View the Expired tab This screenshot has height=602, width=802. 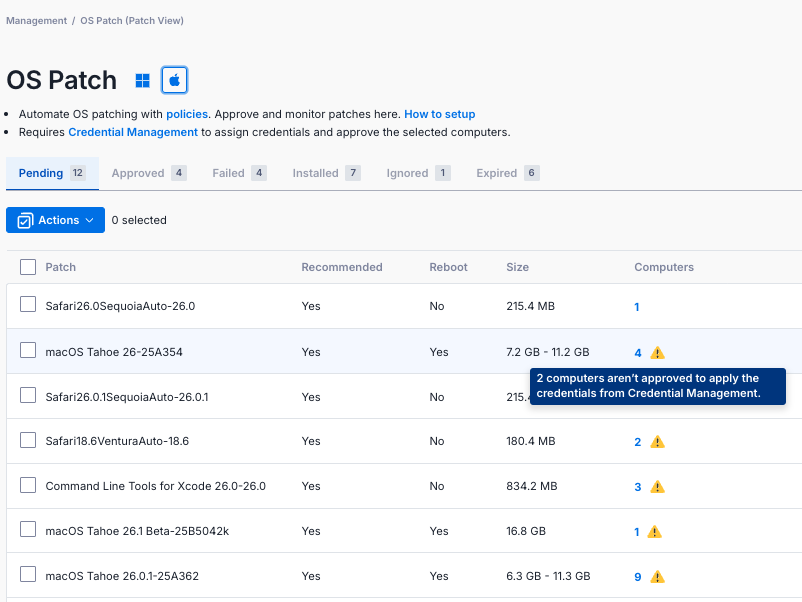[508, 173]
